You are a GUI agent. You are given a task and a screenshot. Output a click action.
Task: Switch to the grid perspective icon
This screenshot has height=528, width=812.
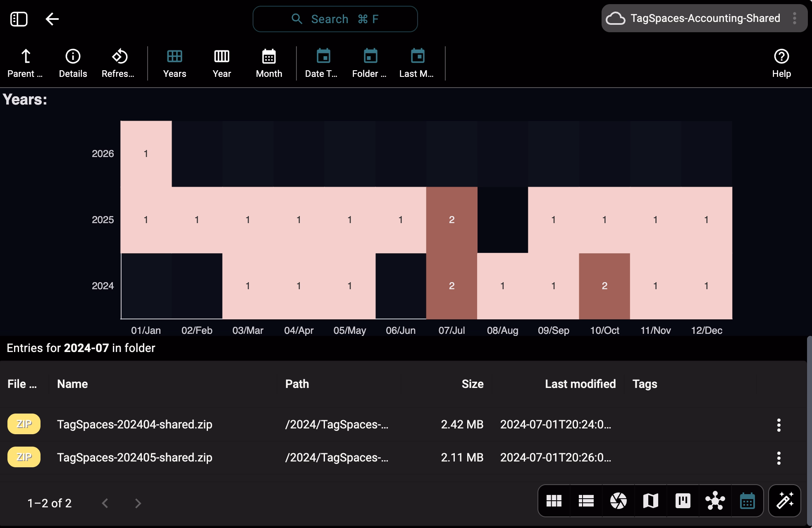click(554, 501)
